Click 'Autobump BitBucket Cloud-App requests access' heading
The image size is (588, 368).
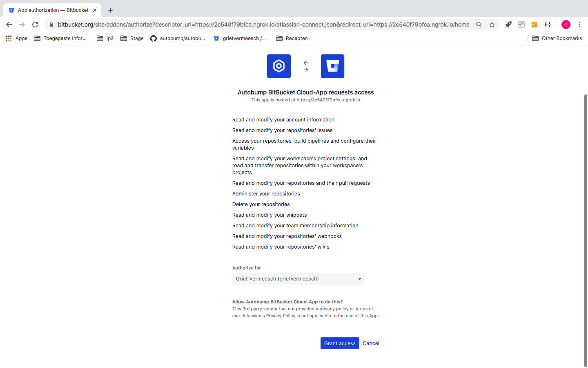click(x=306, y=92)
